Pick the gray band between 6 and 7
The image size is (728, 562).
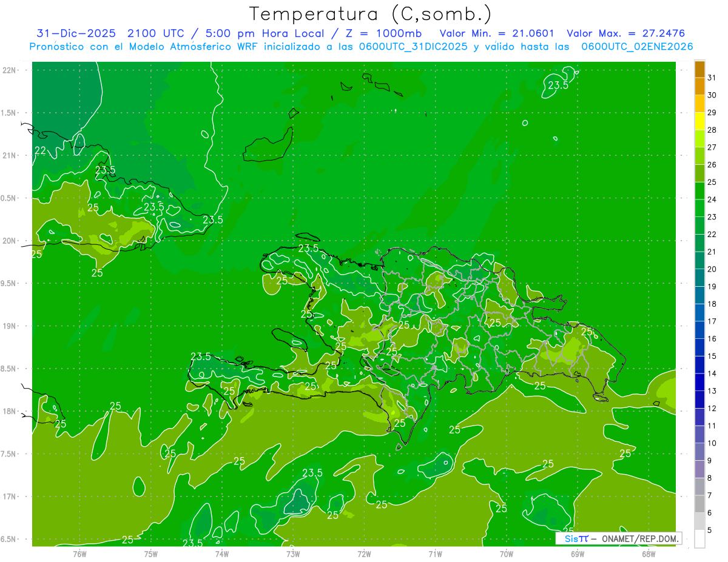click(699, 504)
